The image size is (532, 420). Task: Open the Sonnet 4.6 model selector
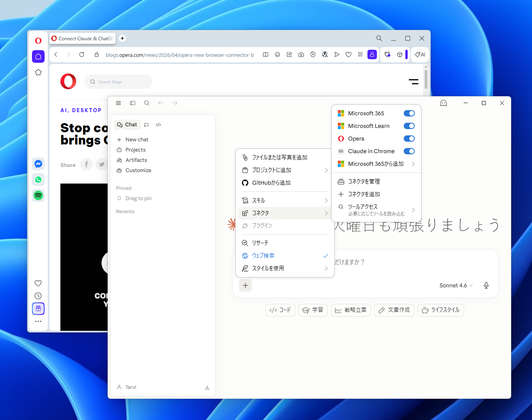(455, 285)
